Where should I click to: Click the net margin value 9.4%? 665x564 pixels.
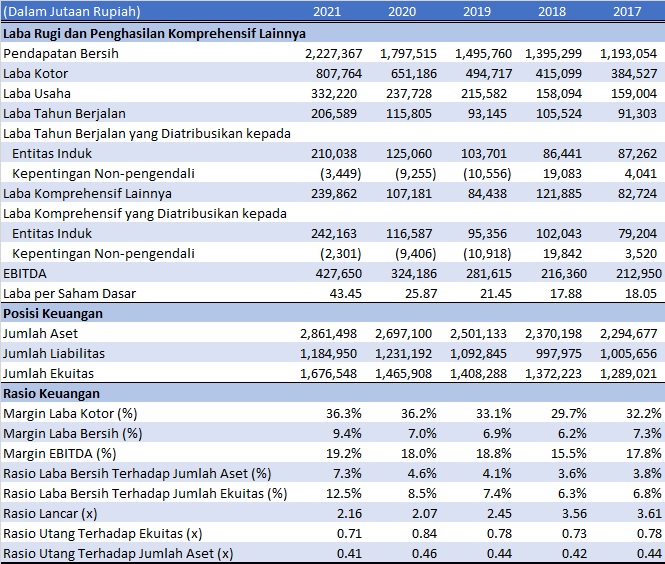[x=347, y=433]
